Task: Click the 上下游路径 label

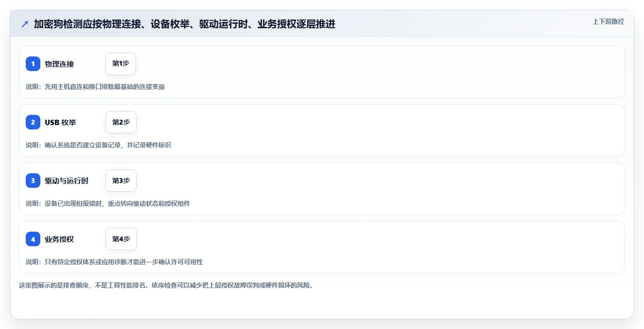Action: pyautogui.click(x=608, y=21)
